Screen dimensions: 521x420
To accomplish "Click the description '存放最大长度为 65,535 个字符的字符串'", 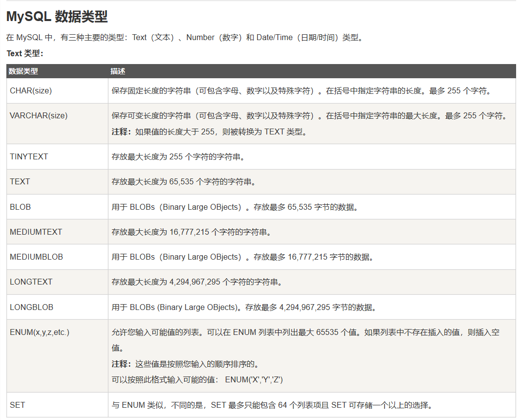I will pos(185,182).
